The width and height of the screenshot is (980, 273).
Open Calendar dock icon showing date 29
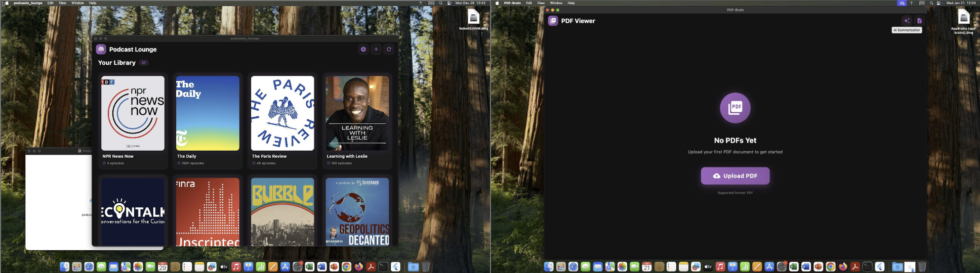coord(162,266)
